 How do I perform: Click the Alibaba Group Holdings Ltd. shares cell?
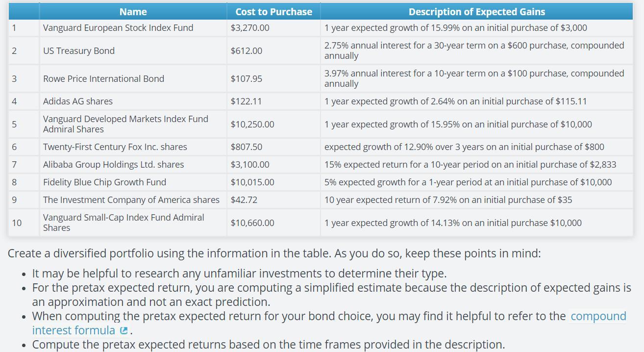[x=113, y=165]
